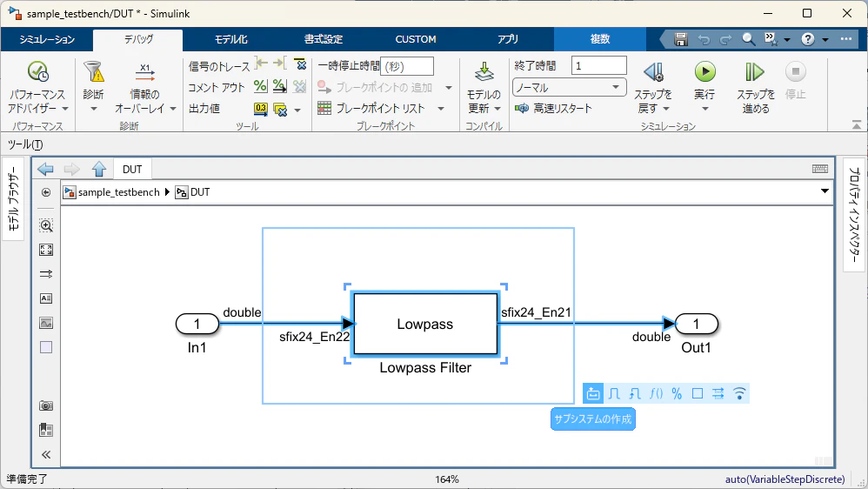Run the simulation with the green play icon
The image size is (868, 489).
[x=704, y=72]
